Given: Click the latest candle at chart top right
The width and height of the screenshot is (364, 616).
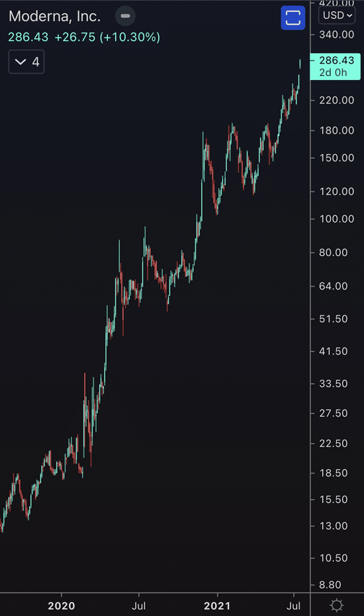Looking at the screenshot, I should click(x=300, y=64).
